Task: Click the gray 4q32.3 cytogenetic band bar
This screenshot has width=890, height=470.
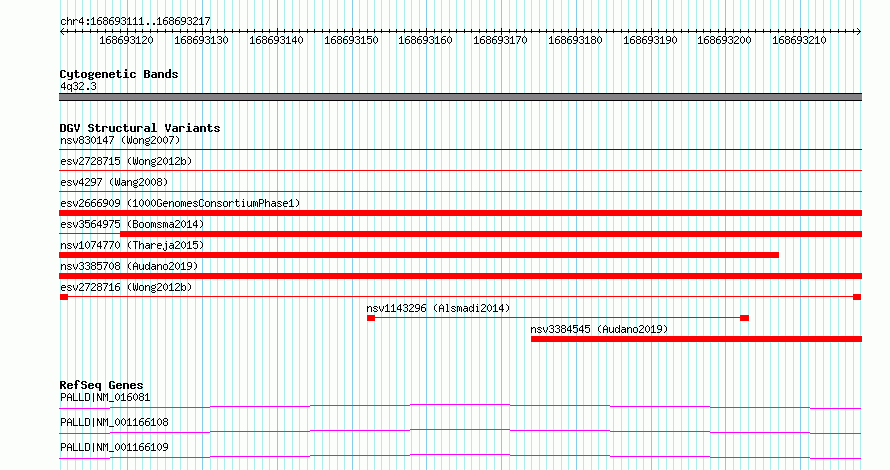Action: [x=460, y=97]
